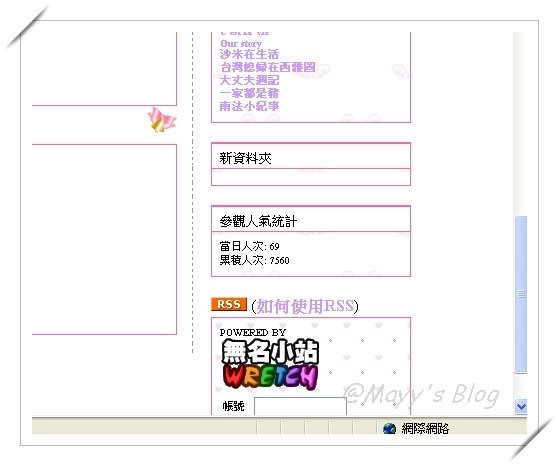Click the 累積人次: 7560 counter text
This screenshot has height=466, width=559.
point(254,260)
